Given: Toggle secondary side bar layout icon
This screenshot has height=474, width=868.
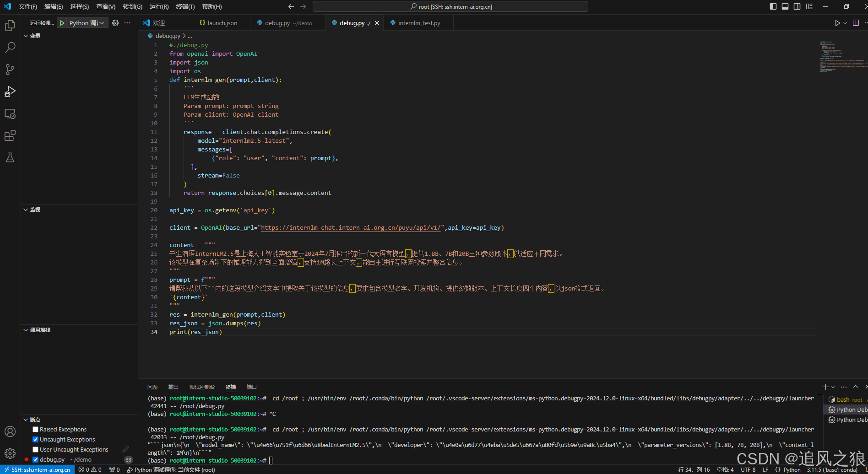Looking at the screenshot, I should 797,6.
